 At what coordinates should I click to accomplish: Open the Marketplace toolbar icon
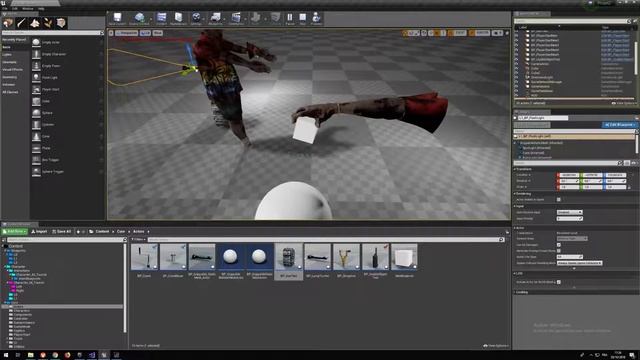178,18
